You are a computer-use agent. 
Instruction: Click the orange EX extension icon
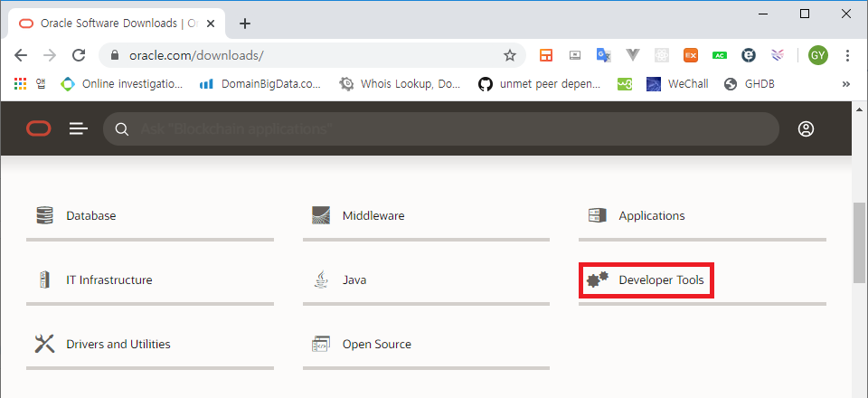pos(690,55)
